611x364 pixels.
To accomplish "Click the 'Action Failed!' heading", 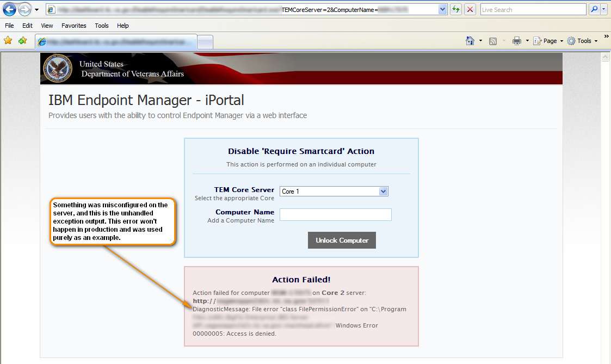I will pos(301,280).
